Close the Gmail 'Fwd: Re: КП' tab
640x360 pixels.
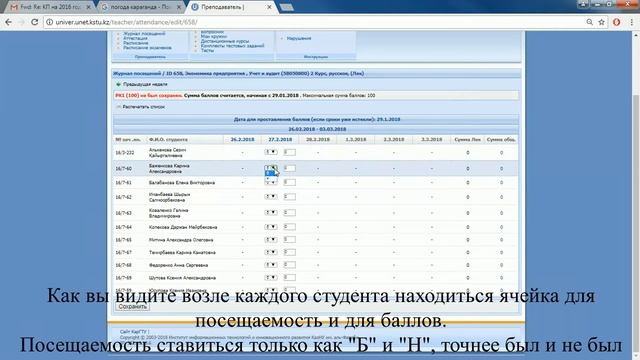point(88,7)
